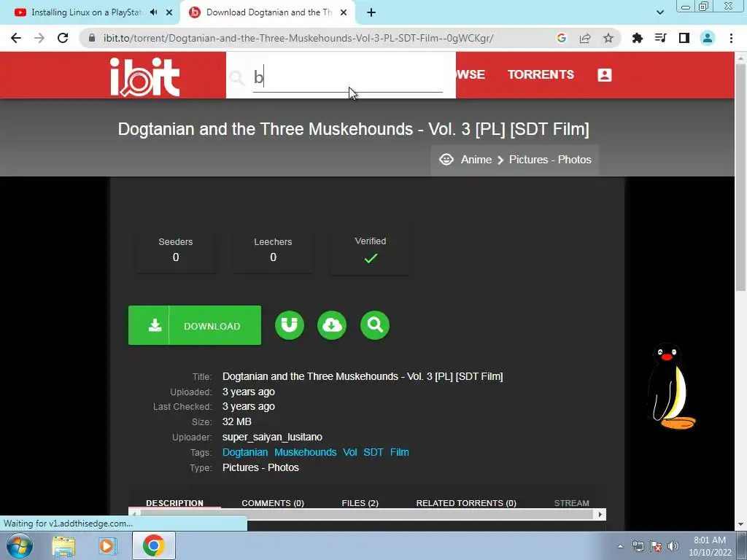Click the Vol tag
Image resolution: width=747 pixels, height=560 pixels.
coord(349,452)
